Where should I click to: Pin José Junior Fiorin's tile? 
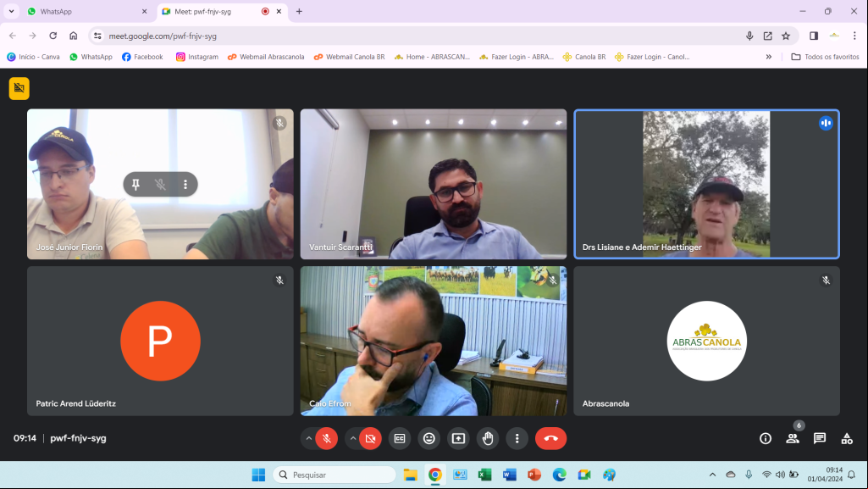(x=135, y=185)
